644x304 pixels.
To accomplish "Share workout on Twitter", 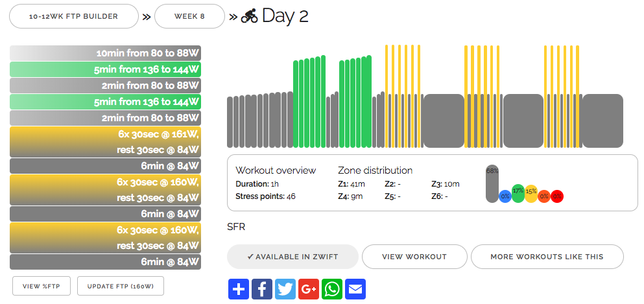I will pos(285,288).
